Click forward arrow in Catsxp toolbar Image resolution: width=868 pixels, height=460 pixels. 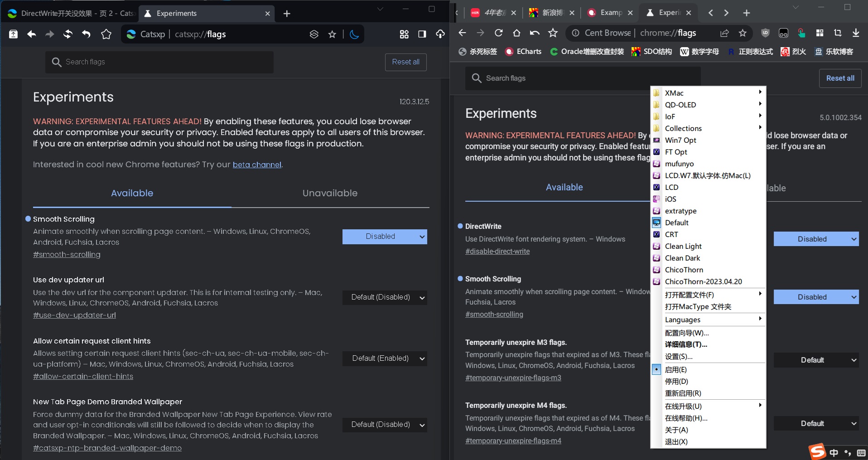pos(49,34)
